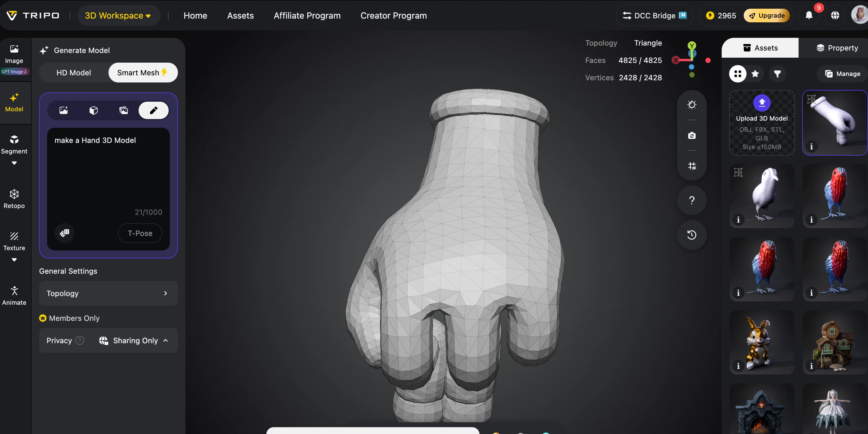
Task: Open the help question mark button
Action: coord(692,201)
